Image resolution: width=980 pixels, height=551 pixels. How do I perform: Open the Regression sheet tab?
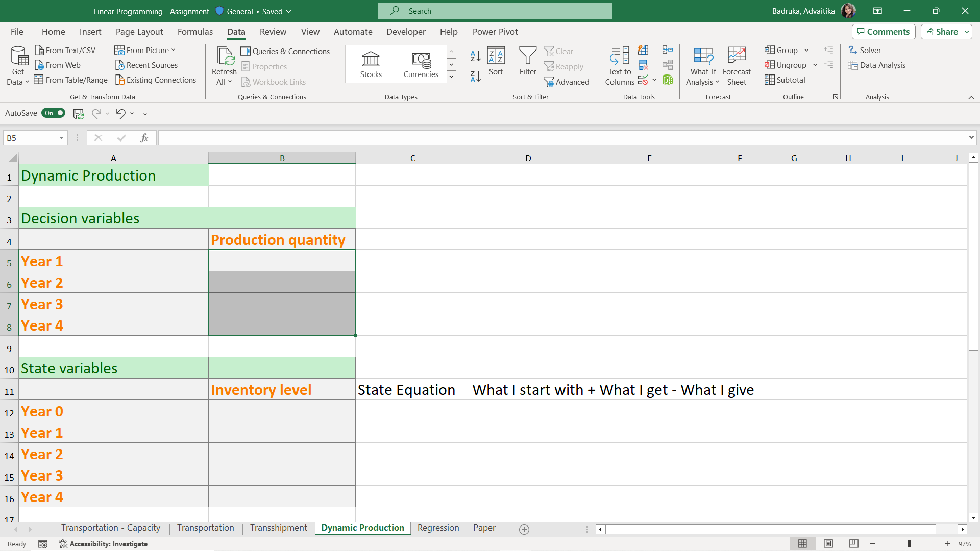click(x=438, y=528)
